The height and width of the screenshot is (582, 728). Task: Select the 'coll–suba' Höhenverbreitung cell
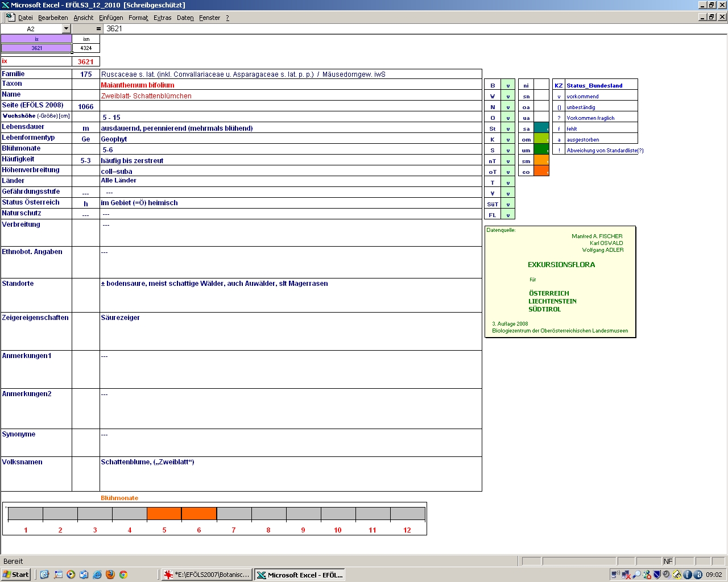291,171
